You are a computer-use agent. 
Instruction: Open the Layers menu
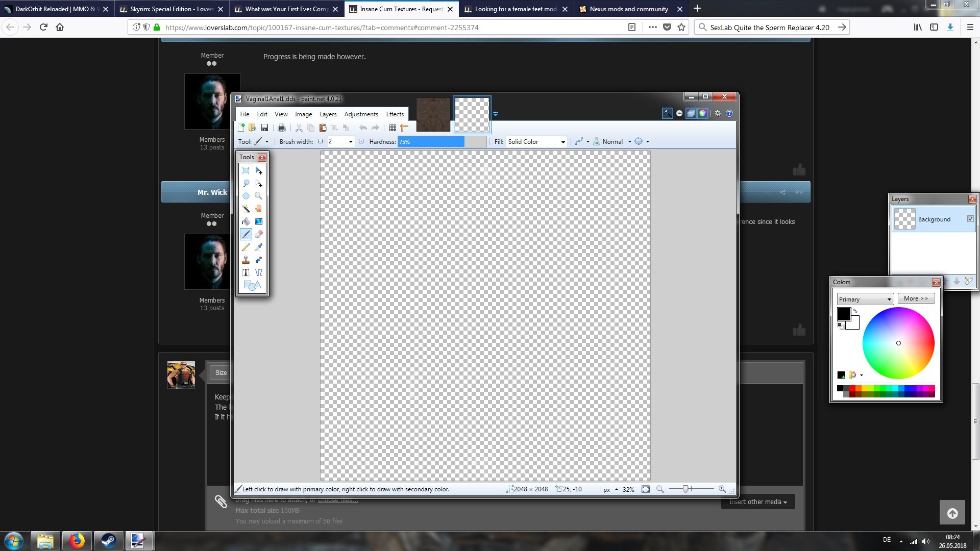pyautogui.click(x=328, y=114)
